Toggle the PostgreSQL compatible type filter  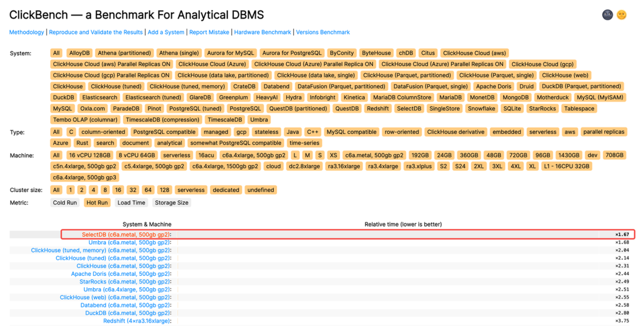click(164, 132)
